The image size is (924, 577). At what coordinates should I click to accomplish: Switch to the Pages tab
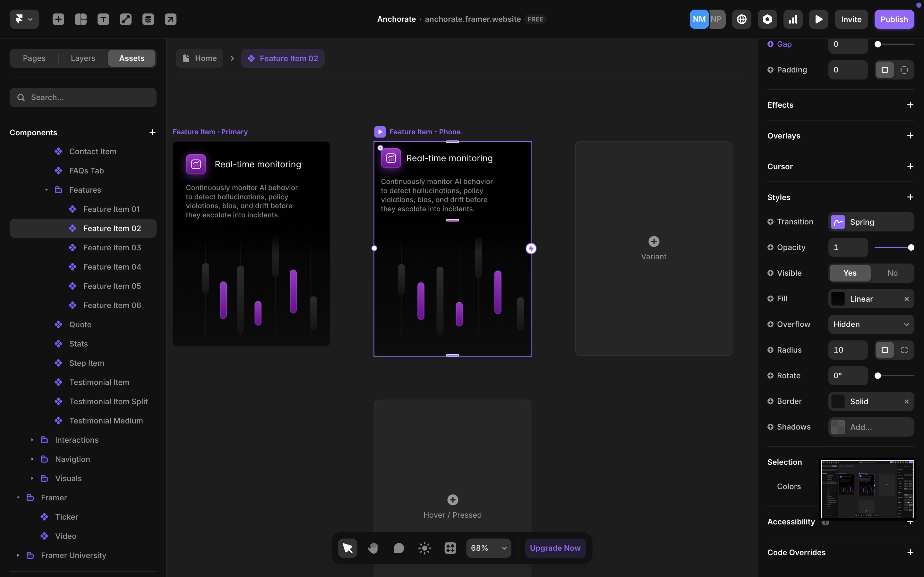(34, 58)
